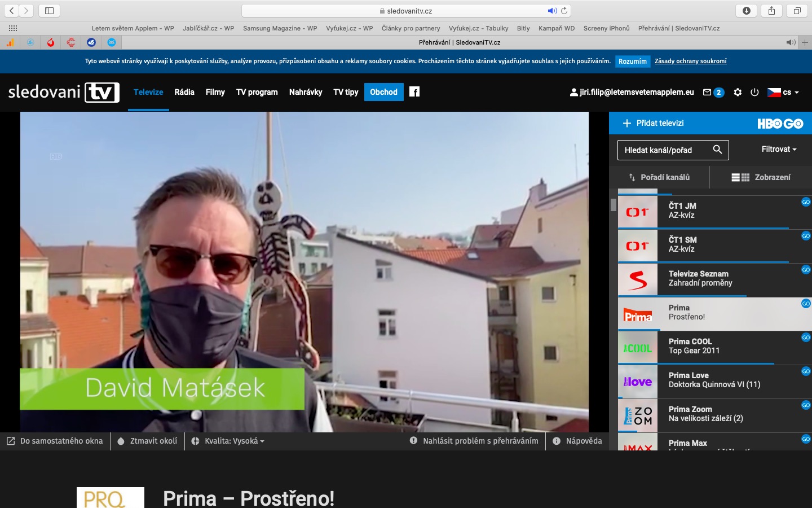812x508 pixels.
Task: Select the Televize navigation tab
Action: (x=148, y=92)
